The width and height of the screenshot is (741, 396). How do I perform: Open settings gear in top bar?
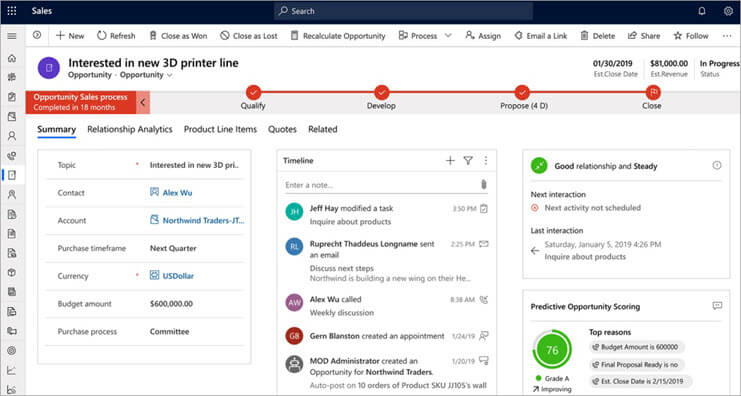point(728,11)
